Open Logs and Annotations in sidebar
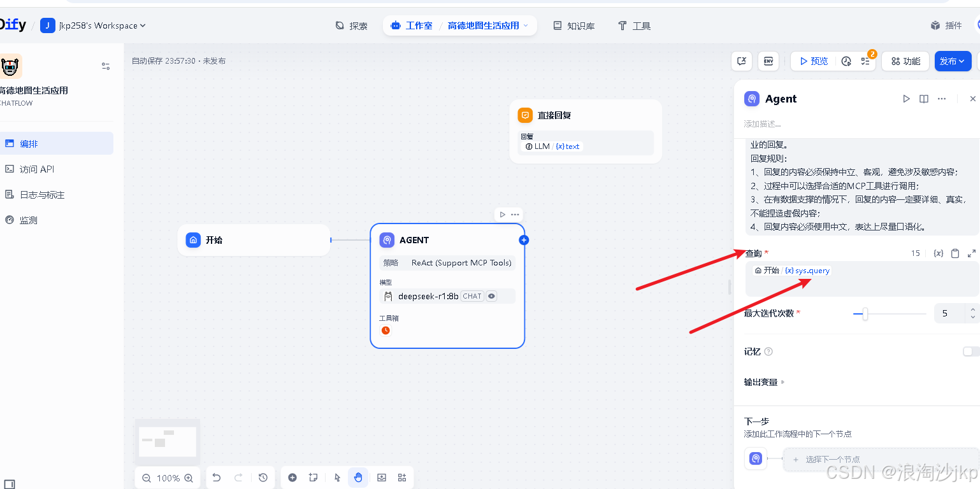Image resolution: width=980 pixels, height=489 pixels. coord(57,194)
